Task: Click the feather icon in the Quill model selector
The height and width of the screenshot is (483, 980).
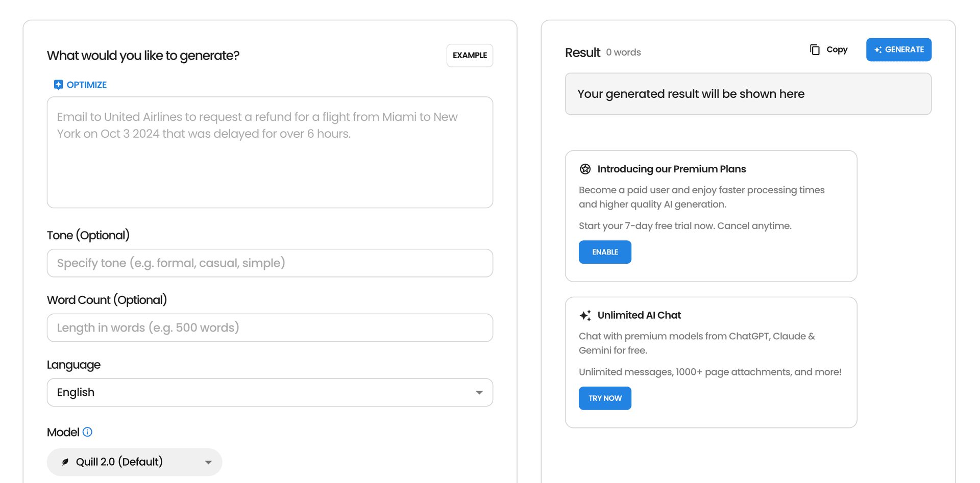Action: (x=65, y=462)
